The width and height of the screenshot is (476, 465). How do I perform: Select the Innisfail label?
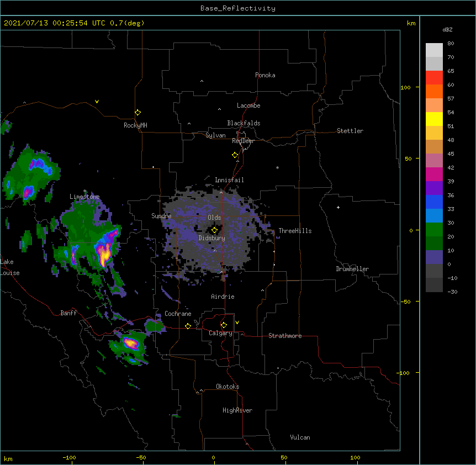pos(229,180)
